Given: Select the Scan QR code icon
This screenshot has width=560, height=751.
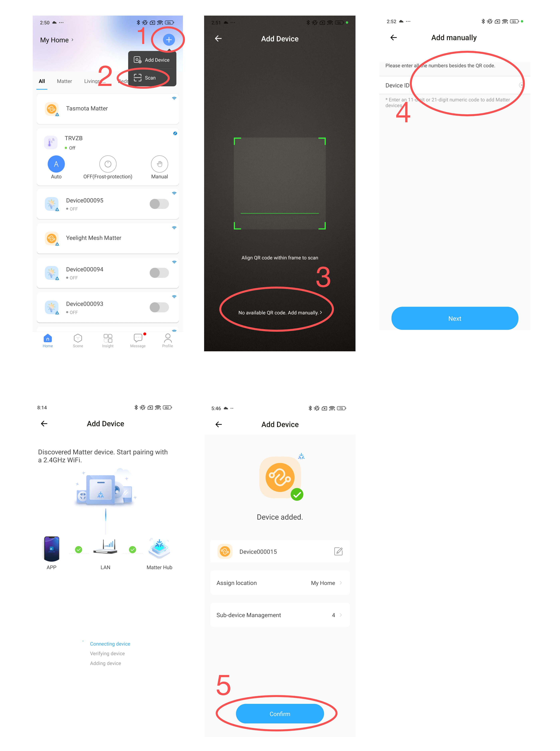Looking at the screenshot, I should click(138, 77).
